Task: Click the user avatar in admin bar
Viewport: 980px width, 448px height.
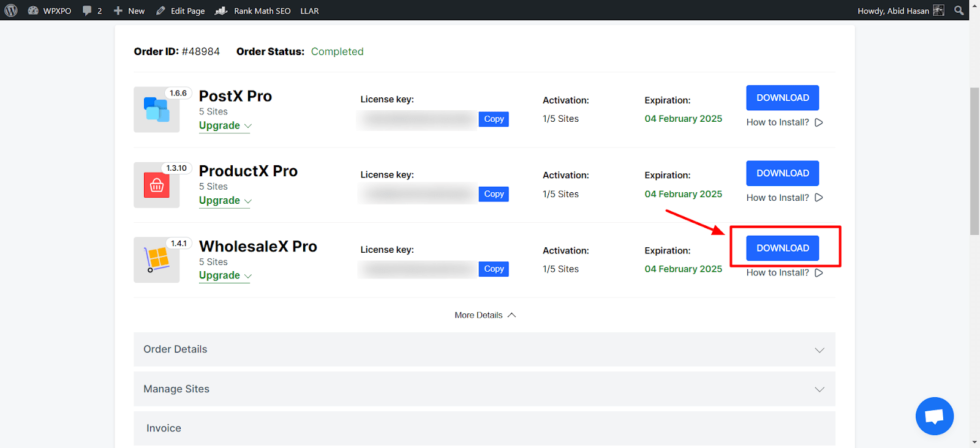Action: click(x=938, y=10)
